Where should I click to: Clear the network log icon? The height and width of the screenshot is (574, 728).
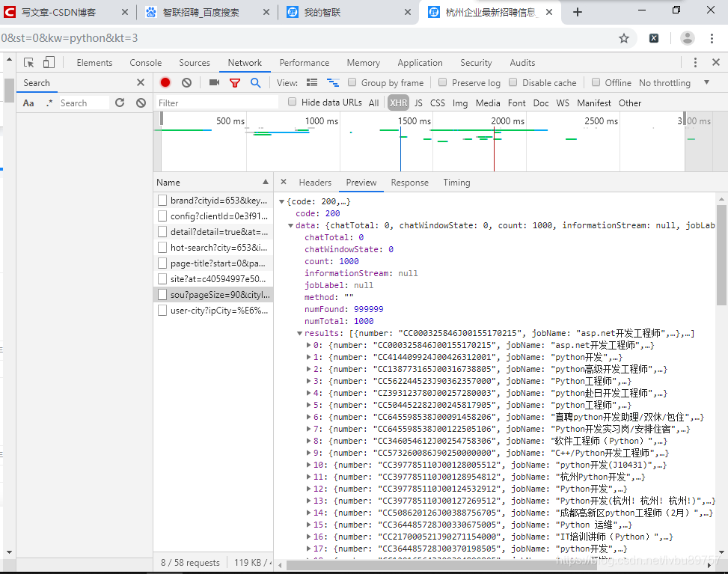tap(186, 82)
